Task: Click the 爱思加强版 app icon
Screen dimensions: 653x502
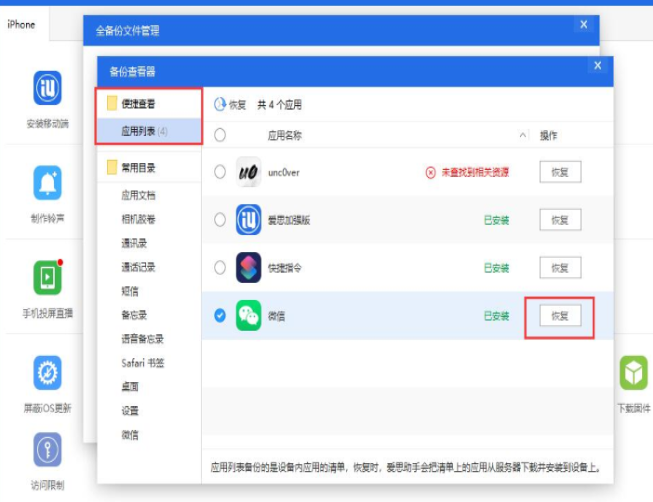Action: coord(248,220)
